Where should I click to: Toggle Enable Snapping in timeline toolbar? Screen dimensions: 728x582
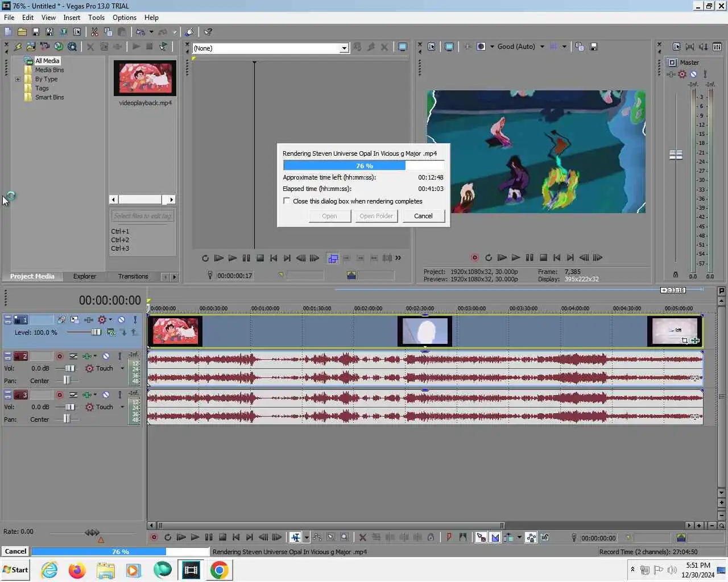pos(481,537)
